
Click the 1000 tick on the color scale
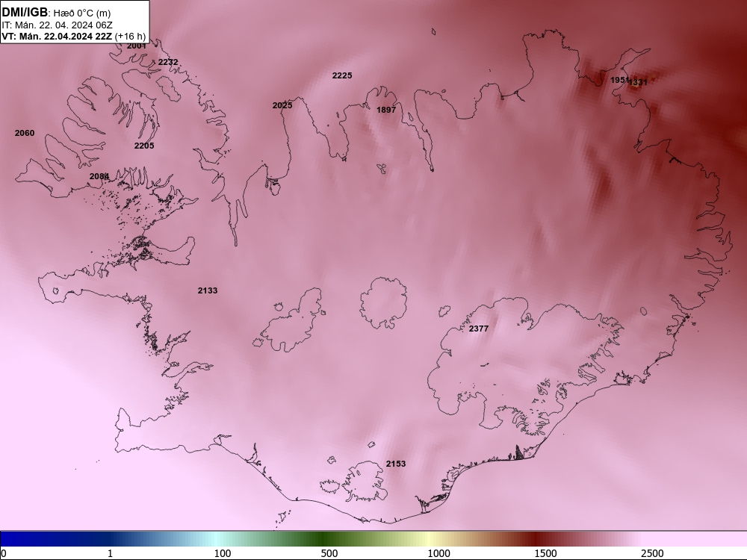(438, 553)
